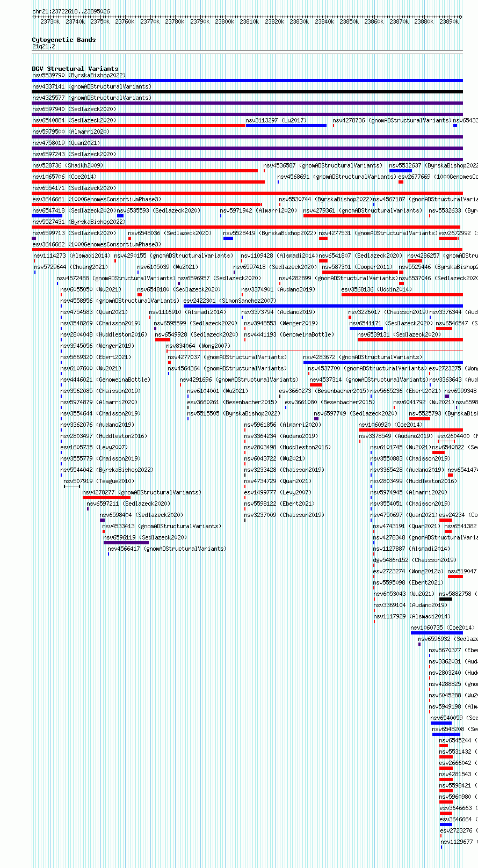Click the blue bar under nsv1060735 (Coe2014)

click(437, 633)
